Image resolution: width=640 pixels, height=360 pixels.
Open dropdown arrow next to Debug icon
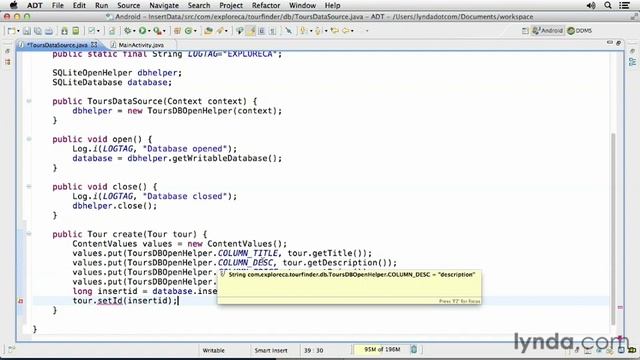coord(134,31)
